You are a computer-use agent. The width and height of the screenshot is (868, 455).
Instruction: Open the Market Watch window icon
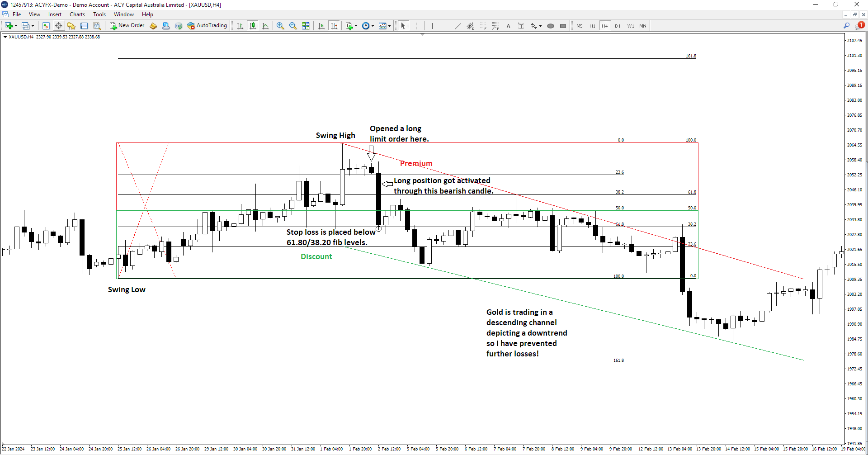[46, 26]
